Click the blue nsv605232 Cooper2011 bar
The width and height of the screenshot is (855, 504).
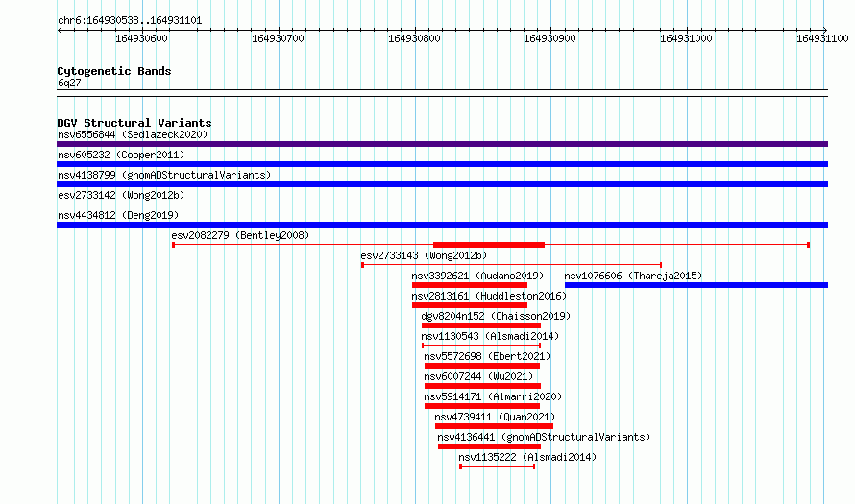[442, 164]
